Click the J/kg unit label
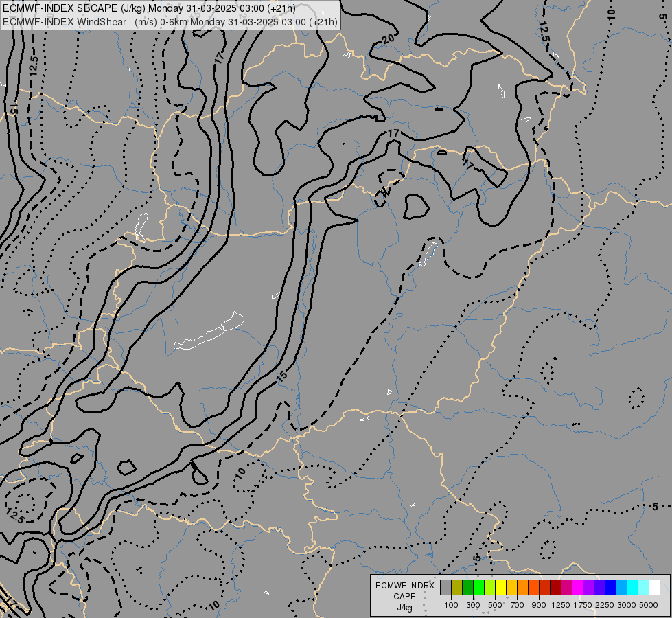The width and height of the screenshot is (672, 618). point(404,608)
